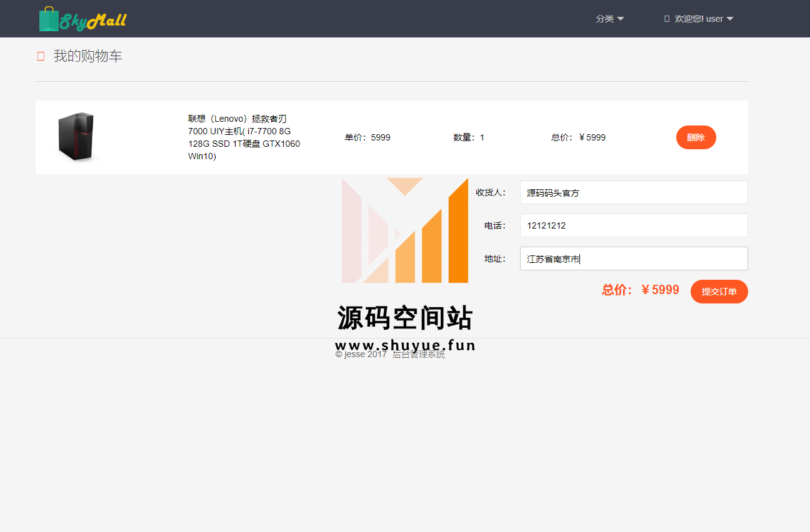The image size is (810, 532).
Task: Click the orange bold 总价：￥5999 order total
Action: (x=640, y=290)
